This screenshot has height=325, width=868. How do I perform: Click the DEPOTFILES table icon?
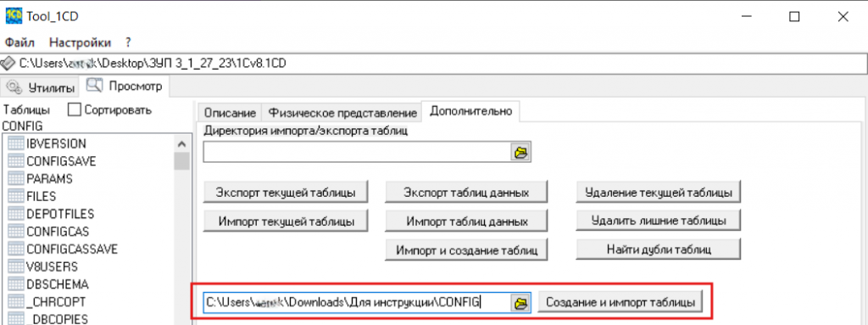(x=16, y=214)
